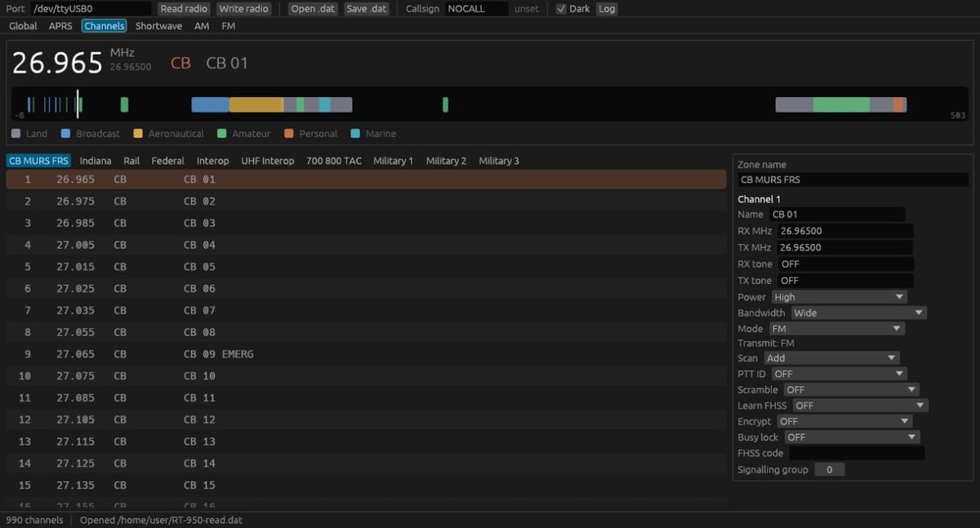
Task: Click the Write radio button
Action: (244, 9)
